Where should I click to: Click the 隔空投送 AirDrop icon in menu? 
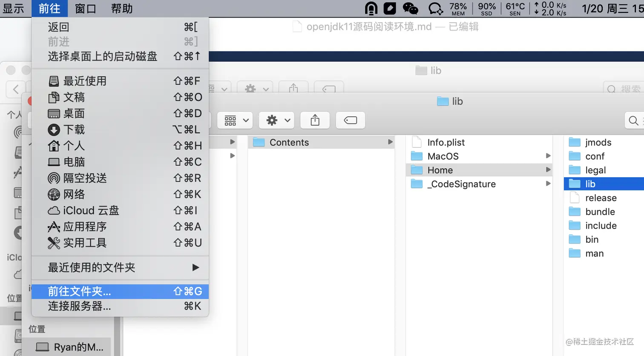tap(54, 178)
